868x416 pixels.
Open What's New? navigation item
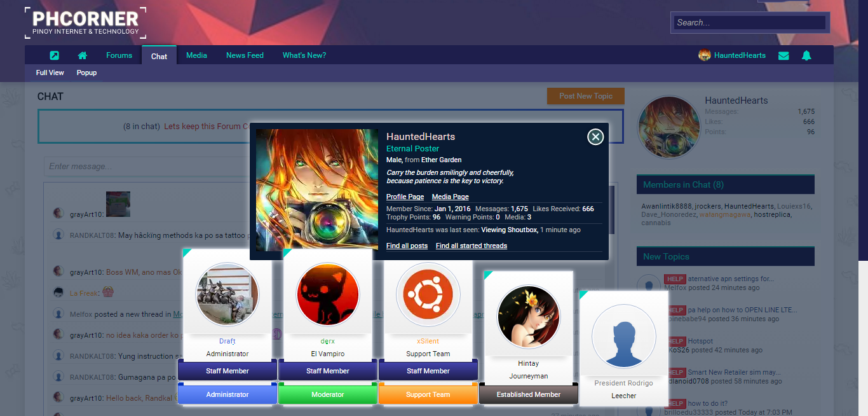pos(304,55)
